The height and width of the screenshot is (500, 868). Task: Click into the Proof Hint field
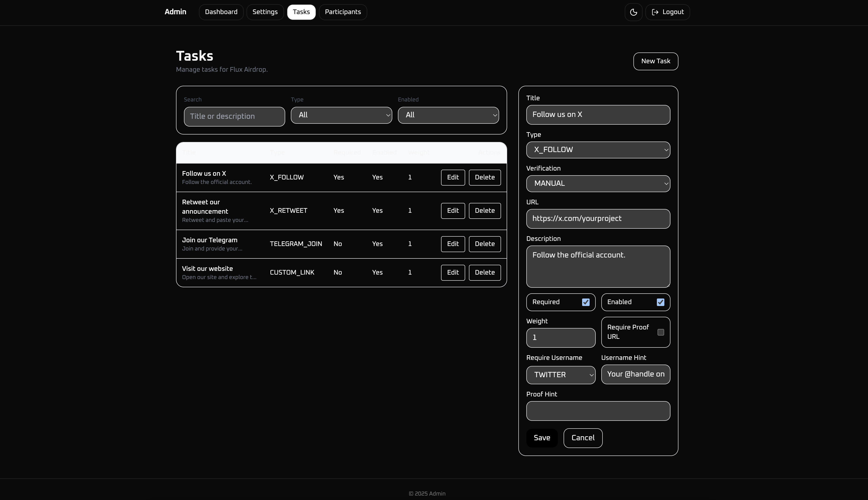[x=598, y=411]
